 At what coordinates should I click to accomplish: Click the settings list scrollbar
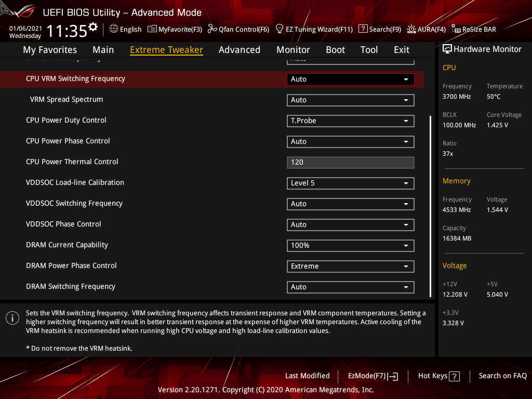[430, 207]
